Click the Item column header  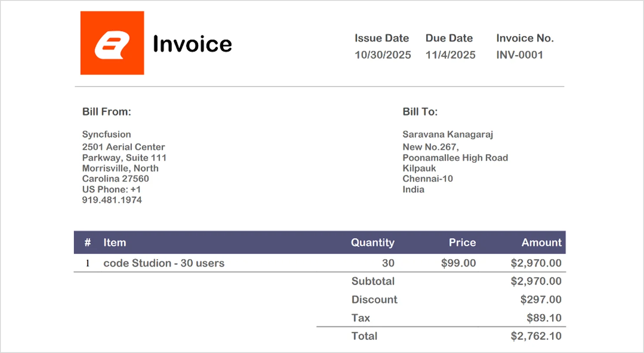tap(115, 242)
